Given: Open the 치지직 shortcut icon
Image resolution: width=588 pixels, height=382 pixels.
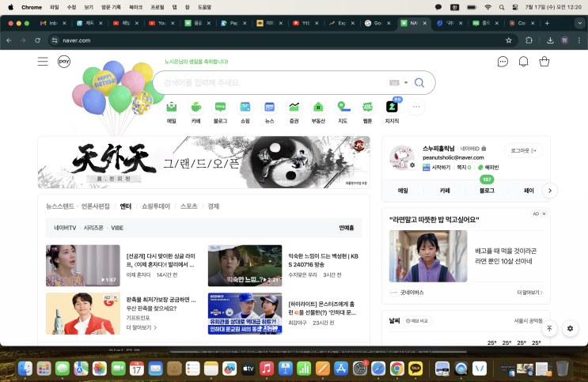Looking at the screenshot, I should click(392, 108).
